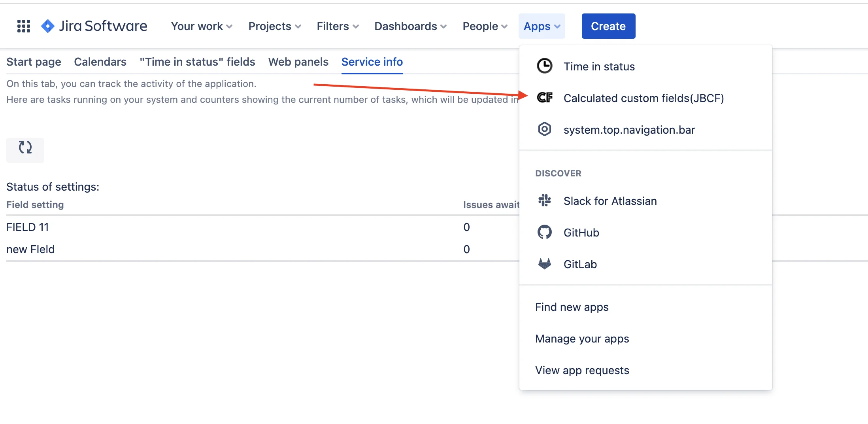Open the "Time in status" fields tab
Image resolution: width=868 pixels, height=424 pixels.
click(197, 62)
